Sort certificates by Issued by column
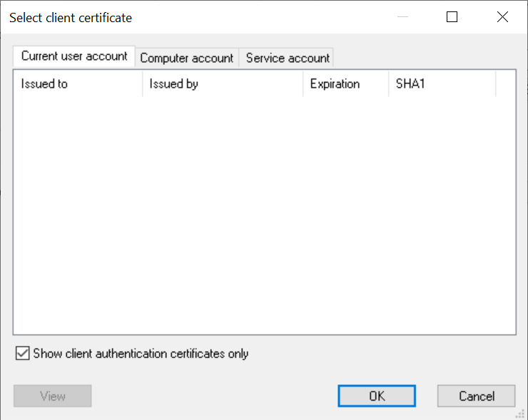This screenshot has height=420, width=528. click(222, 83)
